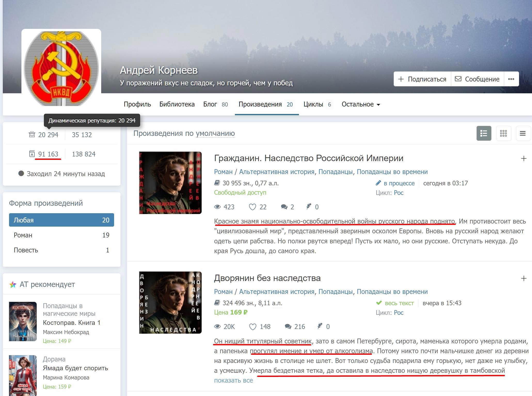Switch to grid view layout icon

click(x=503, y=133)
